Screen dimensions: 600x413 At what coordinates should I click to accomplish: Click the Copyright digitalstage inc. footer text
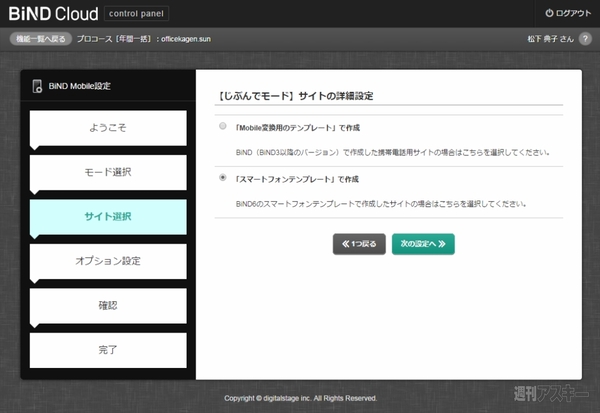pos(300,398)
